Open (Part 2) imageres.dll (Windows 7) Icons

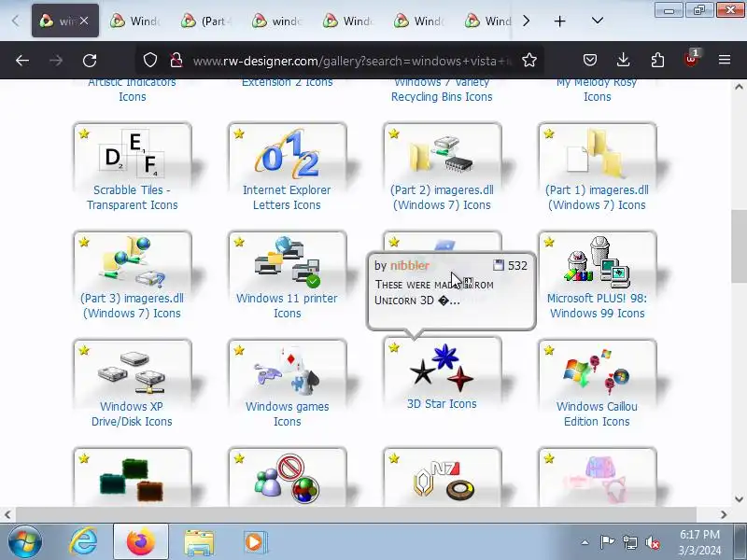[x=442, y=198]
